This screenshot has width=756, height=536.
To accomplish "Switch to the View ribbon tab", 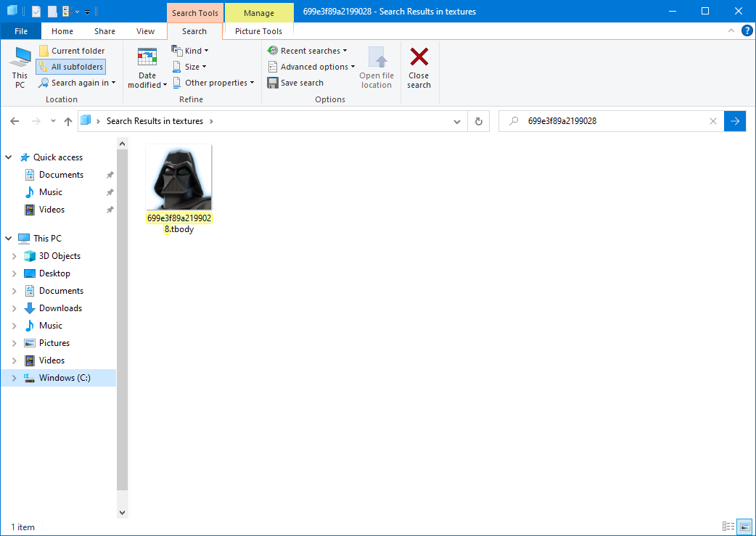I will tap(145, 31).
